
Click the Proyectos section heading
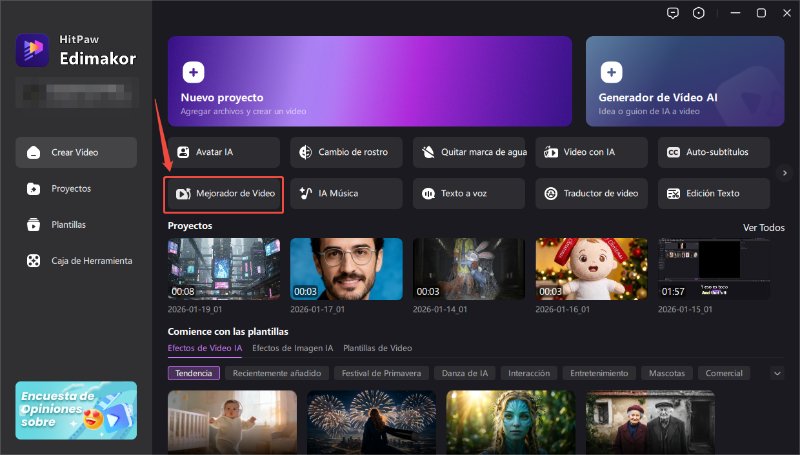coord(190,225)
